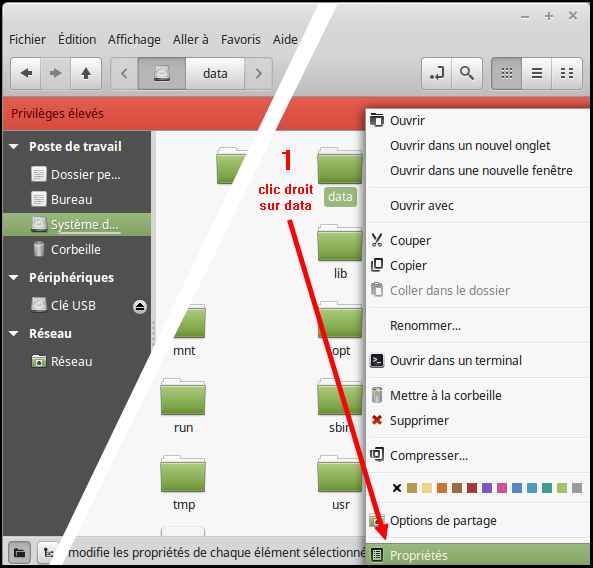Pick the light green folder color swatch
The height and width of the screenshot is (568, 593).
tap(562, 488)
